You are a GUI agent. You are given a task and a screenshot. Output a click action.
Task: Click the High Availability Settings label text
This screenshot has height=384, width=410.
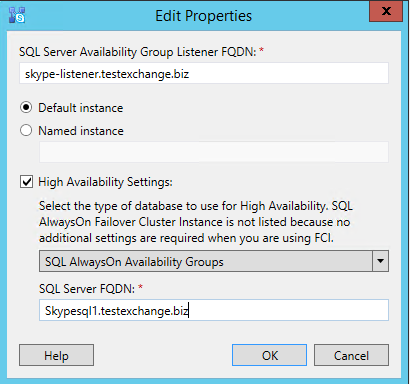tap(105, 182)
